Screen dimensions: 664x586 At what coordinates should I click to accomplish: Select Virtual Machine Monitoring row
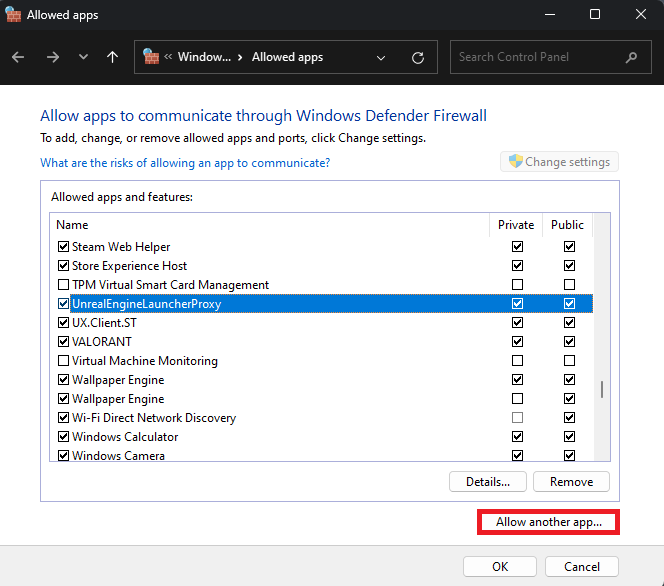tap(322, 361)
